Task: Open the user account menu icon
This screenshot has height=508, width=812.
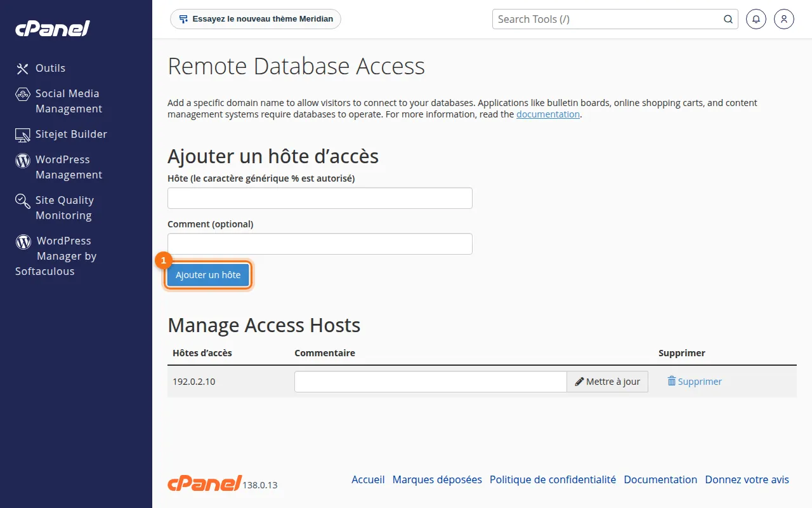Action: pos(784,19)
